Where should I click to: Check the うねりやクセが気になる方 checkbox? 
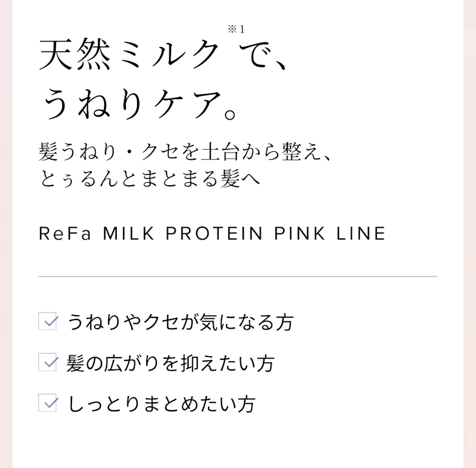click(x=48, y=321)
